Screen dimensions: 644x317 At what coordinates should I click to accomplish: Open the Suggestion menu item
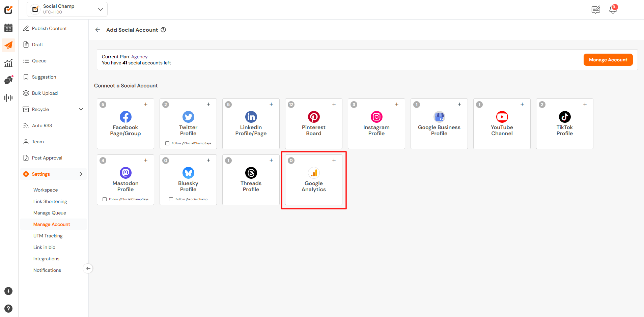pyautogui.click(x=44, y=77)
